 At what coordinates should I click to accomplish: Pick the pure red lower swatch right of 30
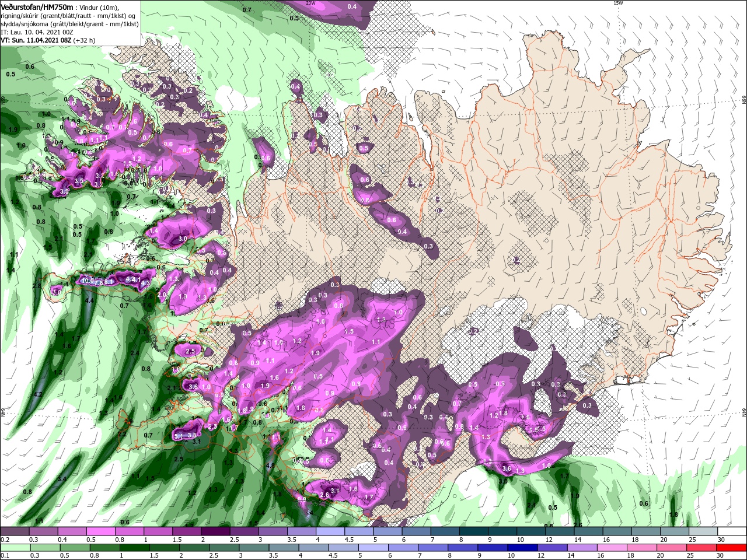coord(732,548)
